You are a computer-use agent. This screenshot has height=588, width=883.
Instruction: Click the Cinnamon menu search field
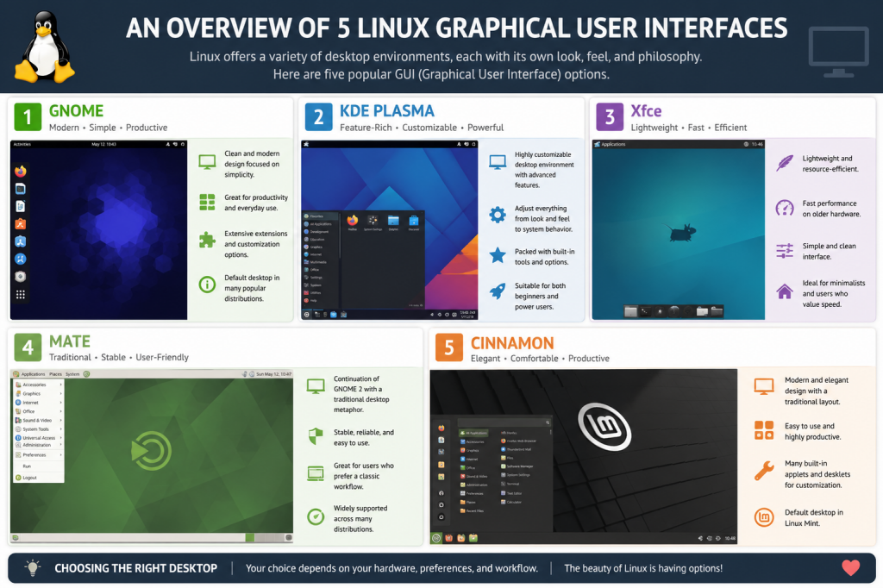(x=504, y=422)
